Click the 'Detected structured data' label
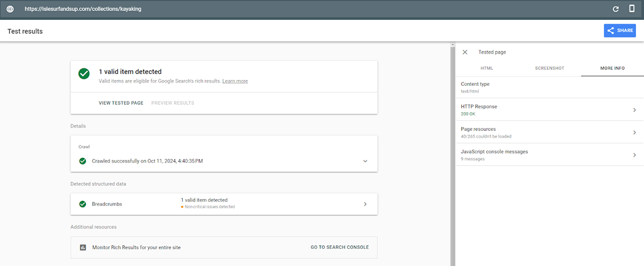This screenshot has width=644, height=266. [x=98, y=184]
